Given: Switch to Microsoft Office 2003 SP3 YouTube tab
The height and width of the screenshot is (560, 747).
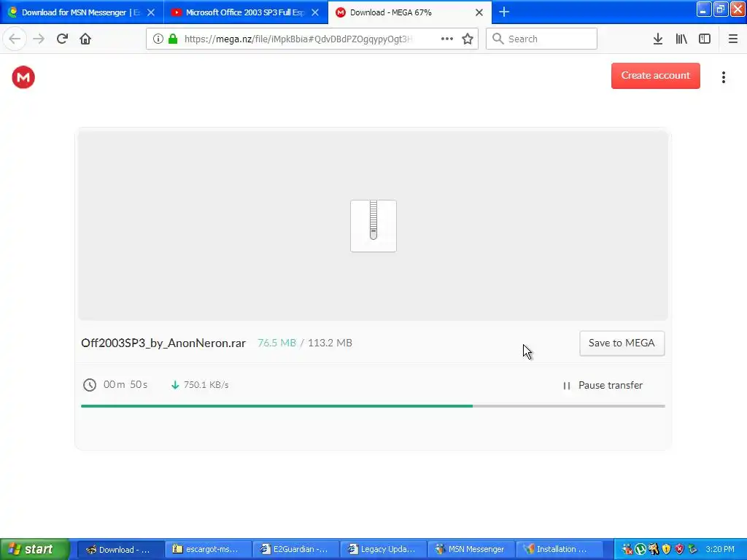Looking at the screenshot, I should [x=246, y=12].
